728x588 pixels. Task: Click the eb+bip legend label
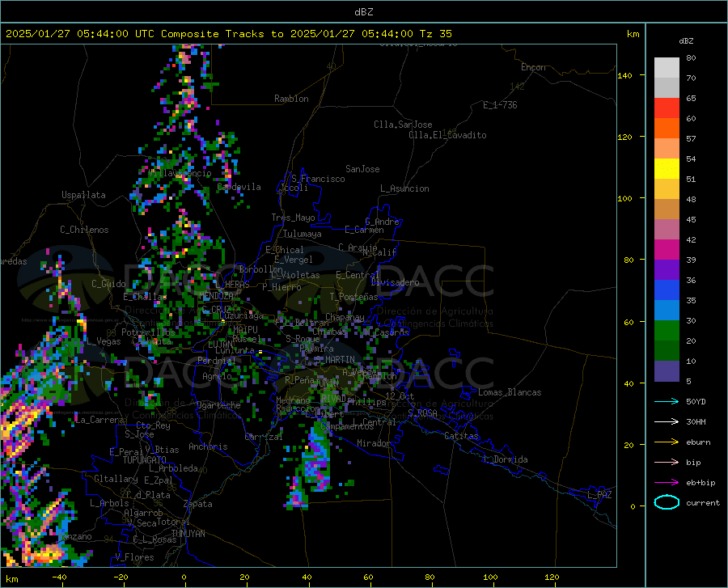[700, 483]
